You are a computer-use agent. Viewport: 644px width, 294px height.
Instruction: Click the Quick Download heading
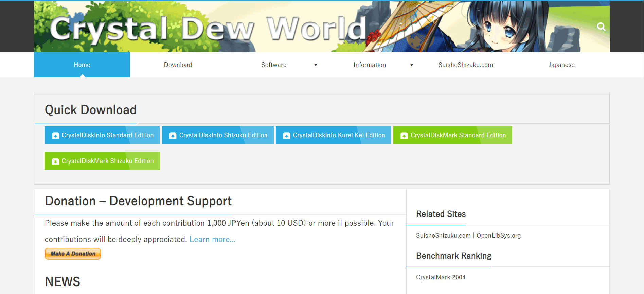tap(91, 110)
